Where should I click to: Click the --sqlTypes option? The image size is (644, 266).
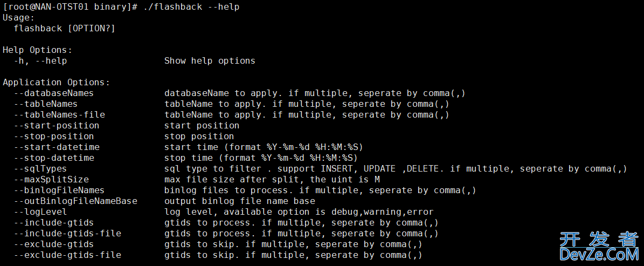point(40,168)
